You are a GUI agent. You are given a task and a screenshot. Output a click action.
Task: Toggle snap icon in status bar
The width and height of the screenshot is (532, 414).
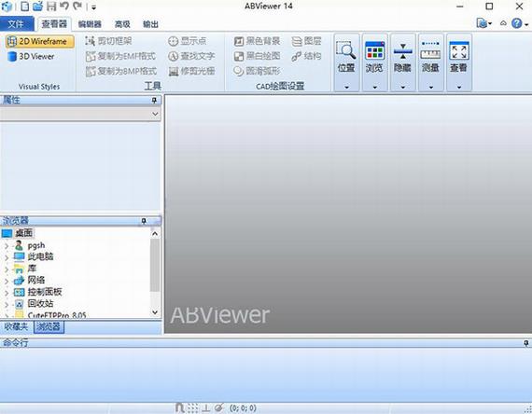point(180,407)
